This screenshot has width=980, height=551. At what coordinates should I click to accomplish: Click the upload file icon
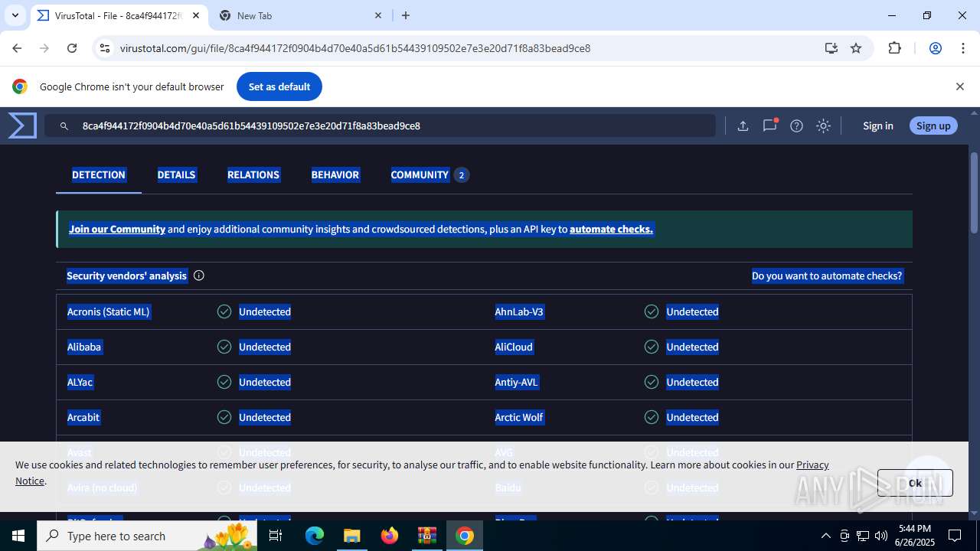pyautogui.click(x=743, y=126)
